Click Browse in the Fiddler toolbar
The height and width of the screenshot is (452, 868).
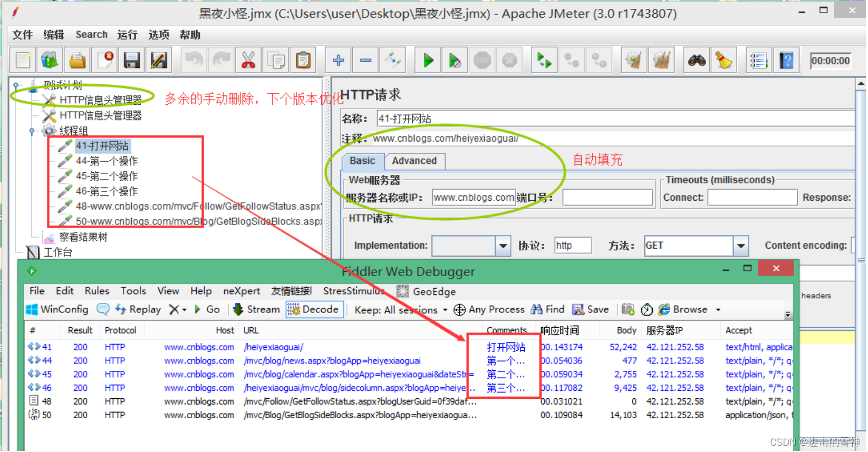[683, 309]
